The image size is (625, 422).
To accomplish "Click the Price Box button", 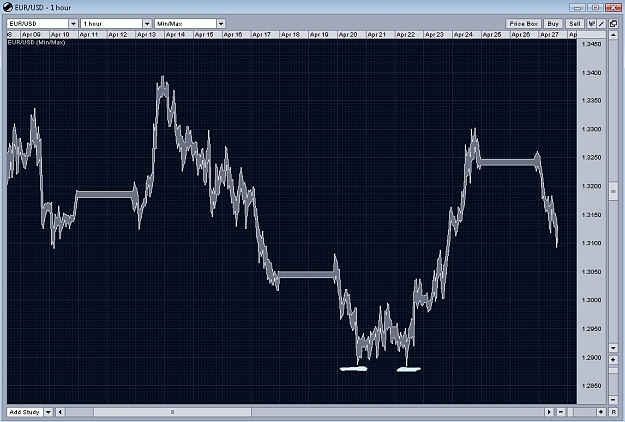I will (x=523, y=24).
